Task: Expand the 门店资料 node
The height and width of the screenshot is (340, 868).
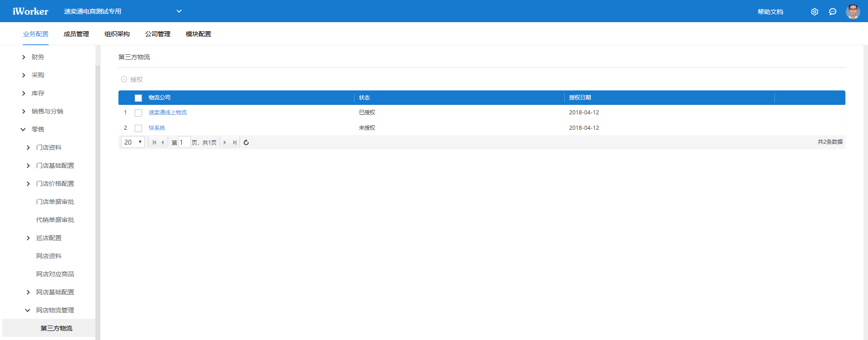Action: [x=28, y=147]
